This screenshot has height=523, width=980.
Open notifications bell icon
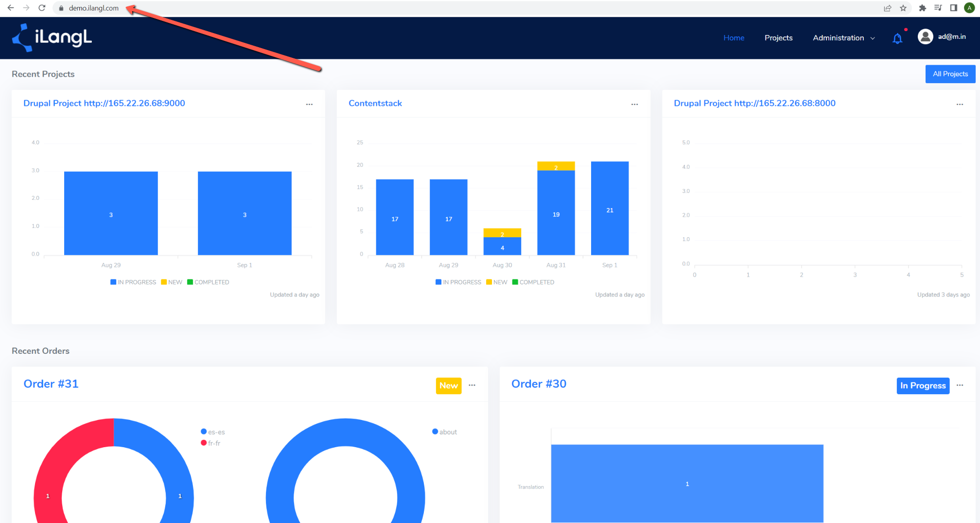point(897,38)
